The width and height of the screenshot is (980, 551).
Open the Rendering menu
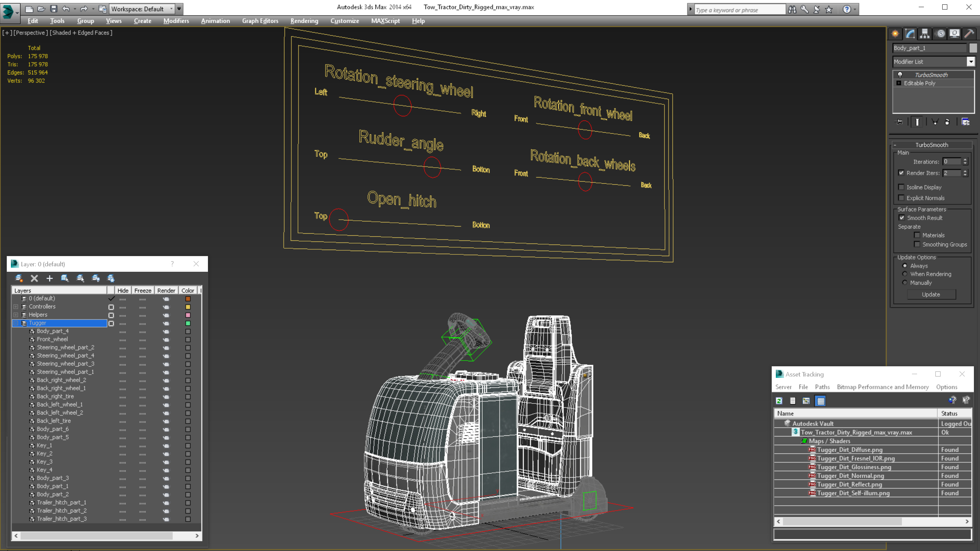click(x=304, y=21)
